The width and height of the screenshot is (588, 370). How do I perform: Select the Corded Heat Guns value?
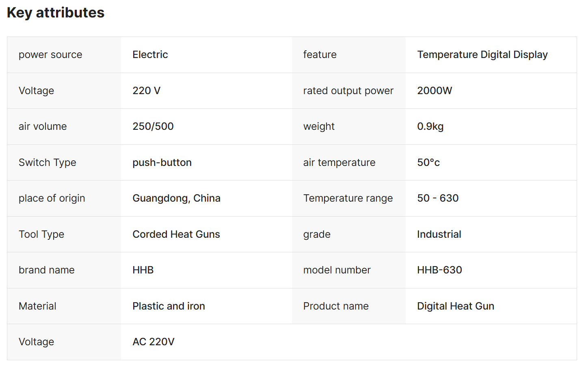coord(176,234)
